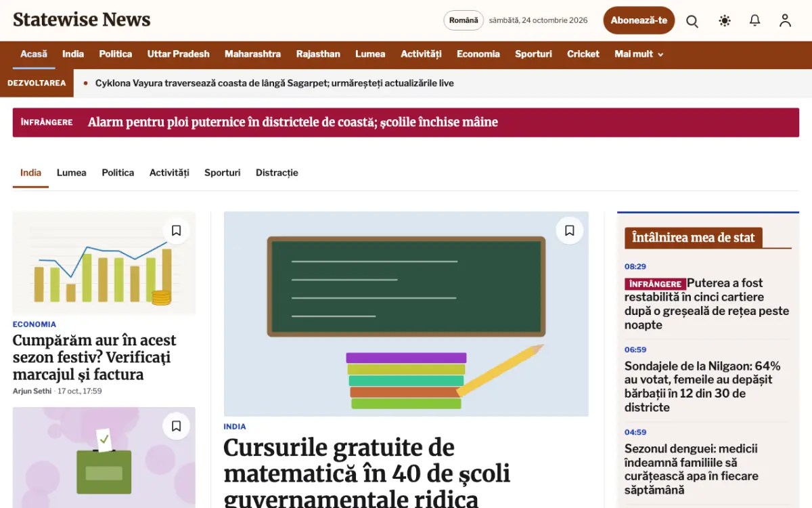Select the Lumea content tab

[x=72, y=173]
